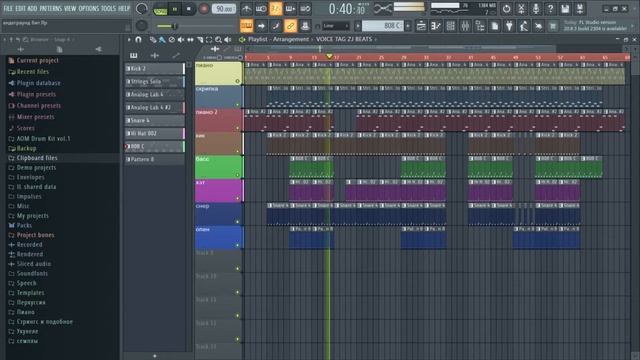This screenshot has height=360, width=640.
Task: Select the playlist delete tool
Action: tap(171, 40)
